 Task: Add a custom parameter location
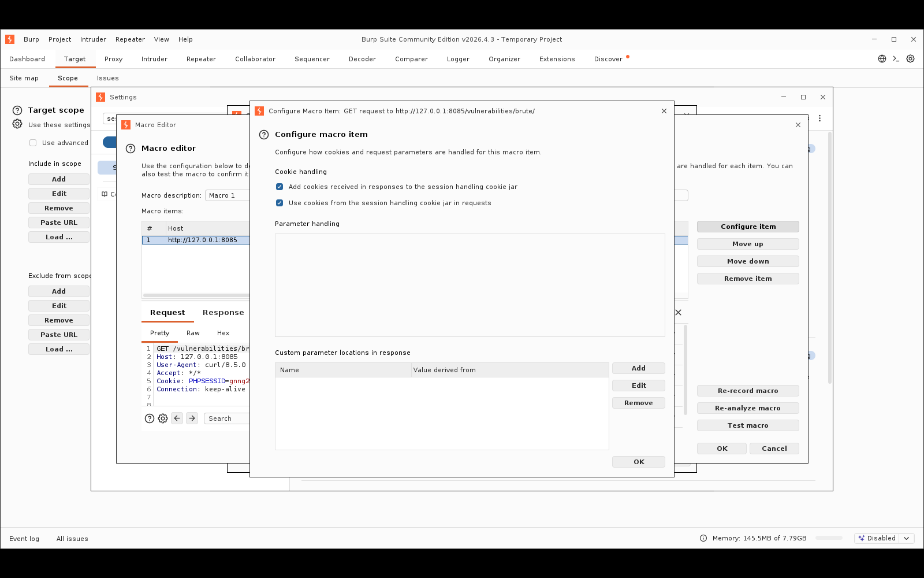coord(639,368)
